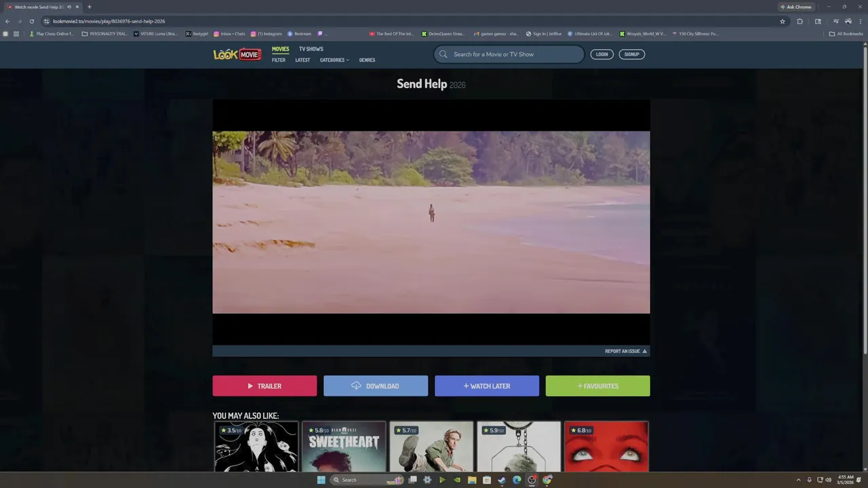Open the Chrome extensions puzzle icon
The width and height of the screenshot is (868, 488).
click(x=800, y=21)
